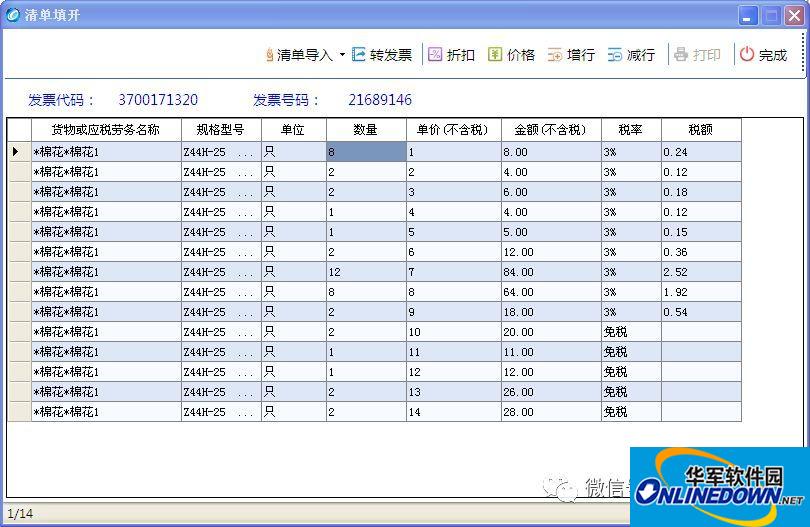The height and width of the screenshot is (527, 810).
Task: Finish with the 完成 button
Action: (763, 55)
